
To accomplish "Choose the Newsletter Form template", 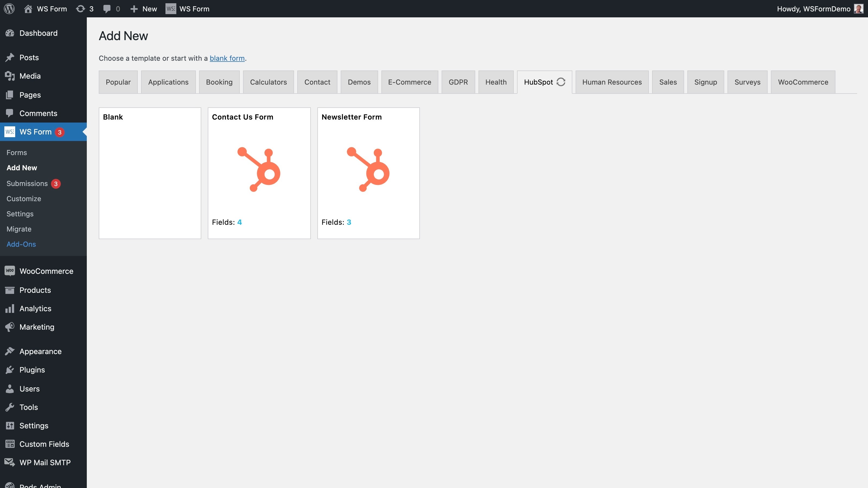I will [369, 173].
